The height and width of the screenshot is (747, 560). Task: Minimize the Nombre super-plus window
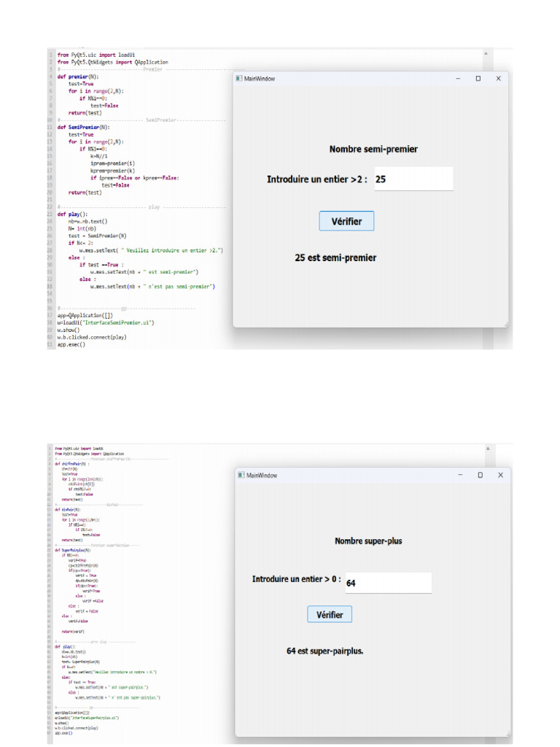pos(460,475)
